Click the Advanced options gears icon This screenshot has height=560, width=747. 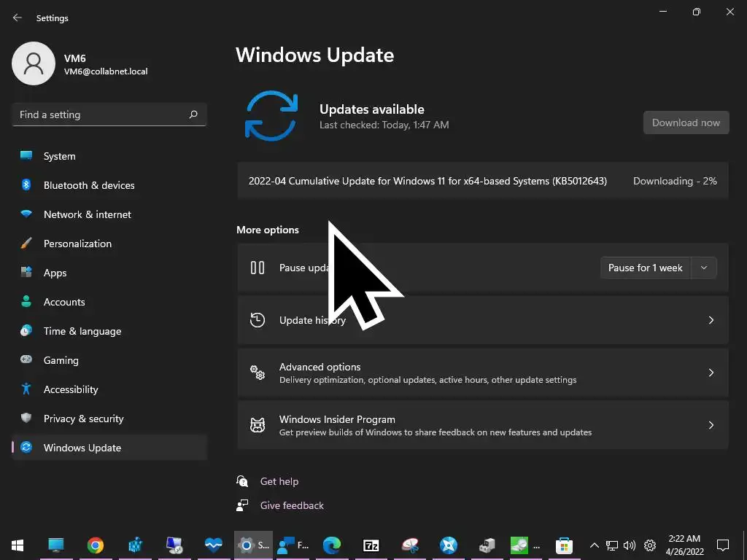click(x=258, y=373)
